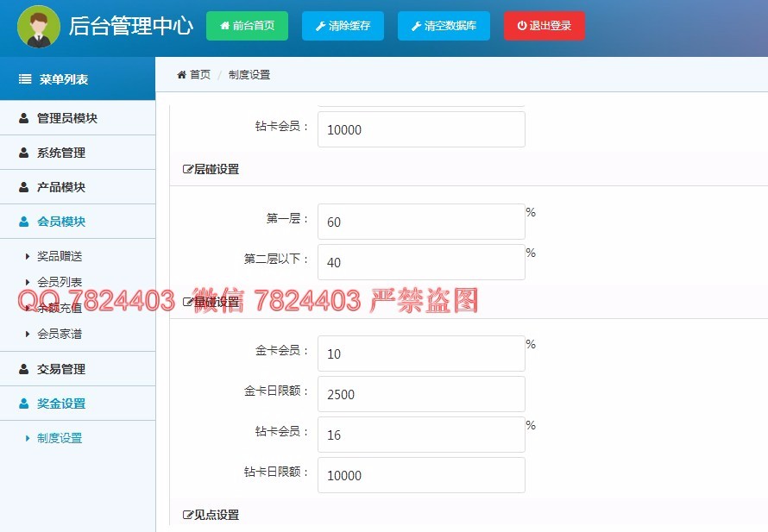Focus the 钻卡会员 field showing 16

tap(421, 435)
